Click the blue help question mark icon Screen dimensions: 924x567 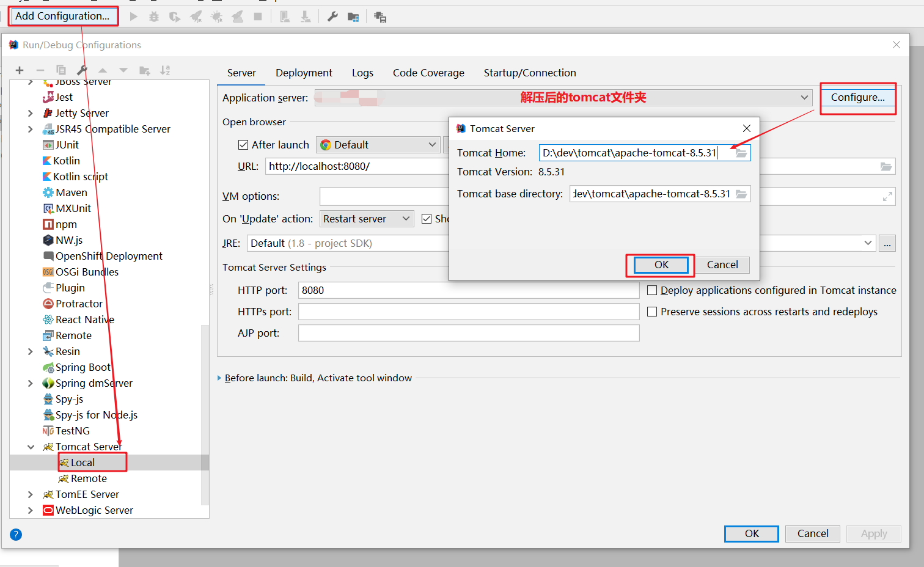coord(16,535)
